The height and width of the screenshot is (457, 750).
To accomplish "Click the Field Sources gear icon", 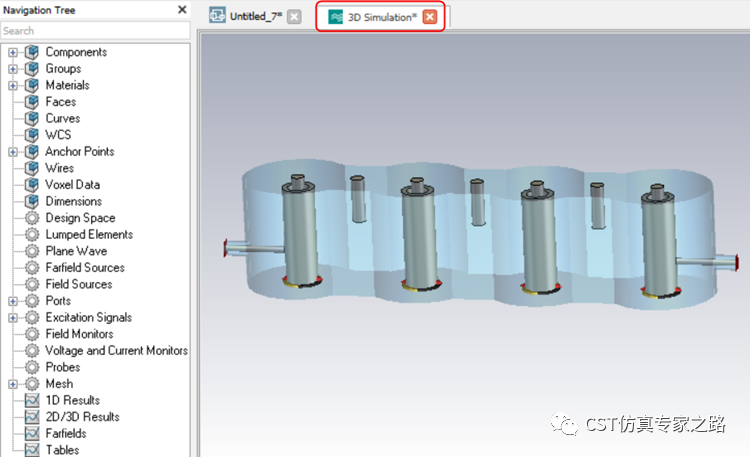I will pos(32,284).
